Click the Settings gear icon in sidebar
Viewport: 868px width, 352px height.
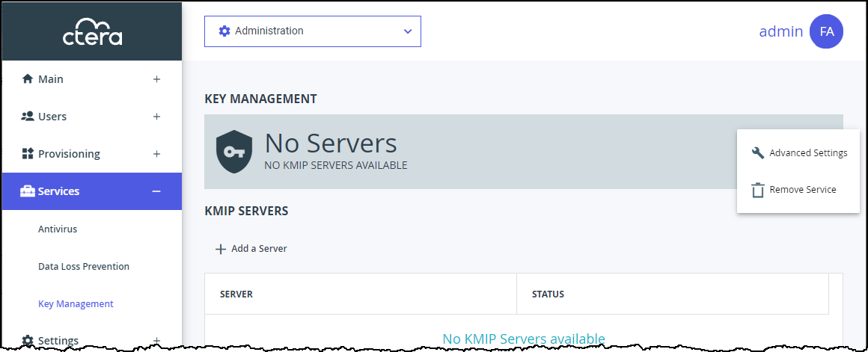[27, 340]
